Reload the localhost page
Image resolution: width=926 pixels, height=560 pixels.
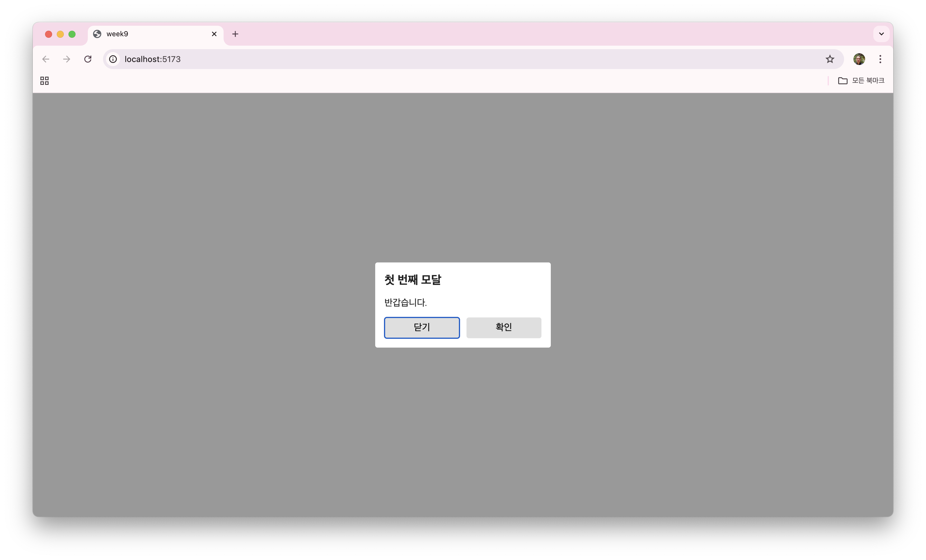pyautogui.click(x=88, y=59)
